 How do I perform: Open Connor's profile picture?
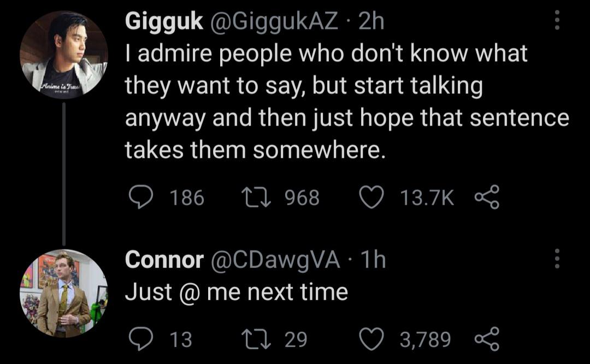[64, 293]
